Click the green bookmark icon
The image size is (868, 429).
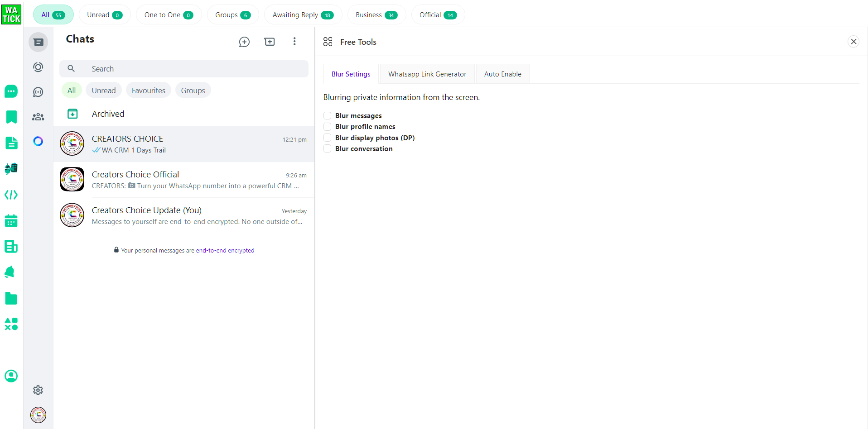(11, 117)
